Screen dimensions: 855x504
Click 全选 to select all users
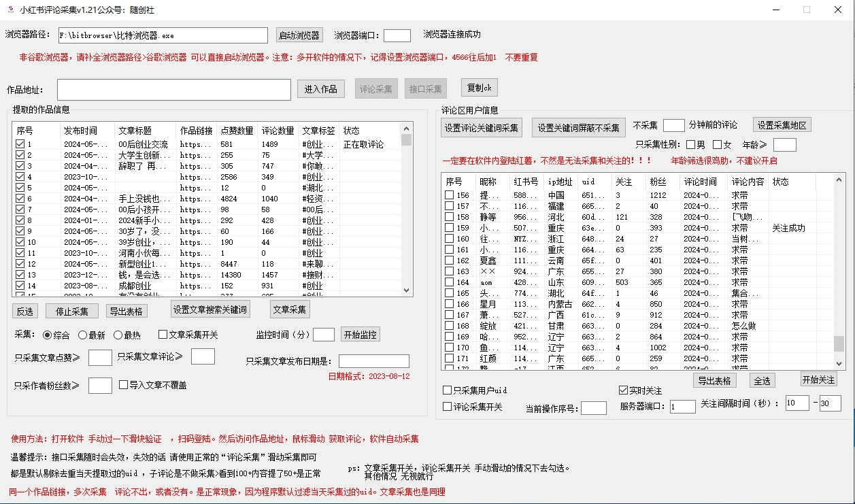pyautogui.click(x=762, y=380)
